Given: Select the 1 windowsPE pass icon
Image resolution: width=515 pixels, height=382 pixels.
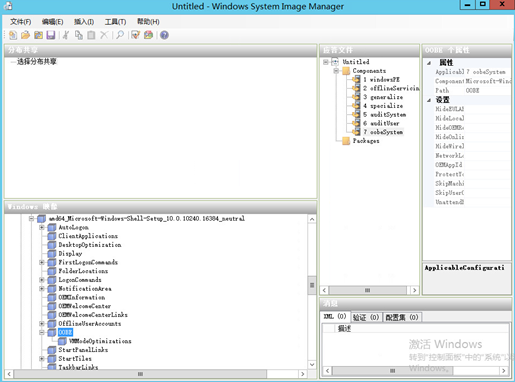Looking at the screenshot, I should coord(356,79).
